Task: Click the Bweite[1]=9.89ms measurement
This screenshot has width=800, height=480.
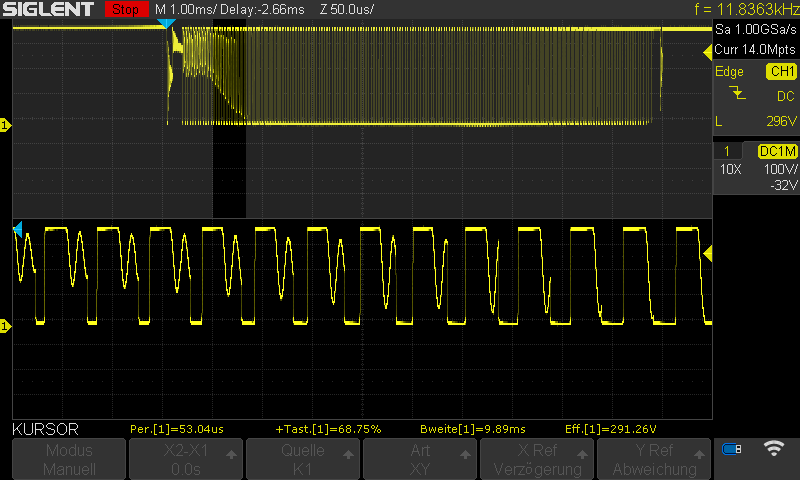Action: coord(472,429)
